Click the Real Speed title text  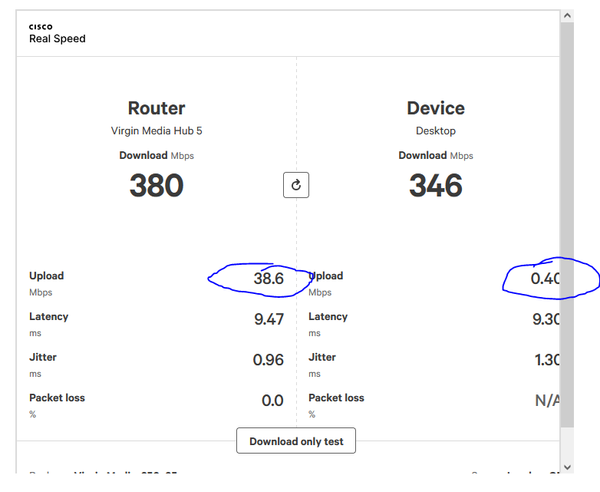coord(57,39)
